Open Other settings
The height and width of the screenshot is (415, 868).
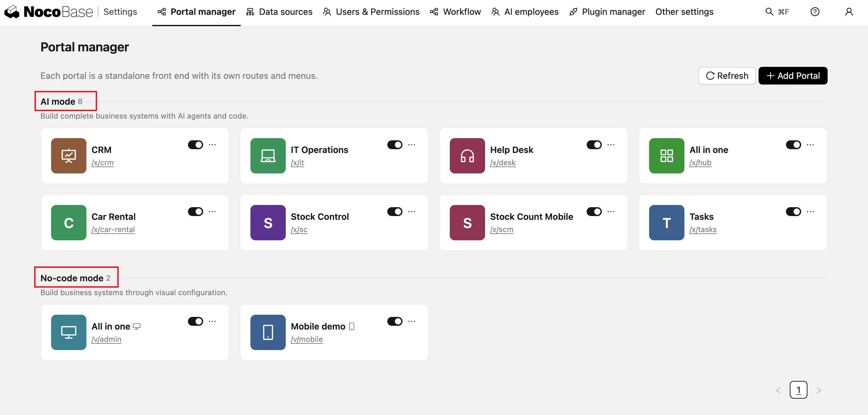684,12
